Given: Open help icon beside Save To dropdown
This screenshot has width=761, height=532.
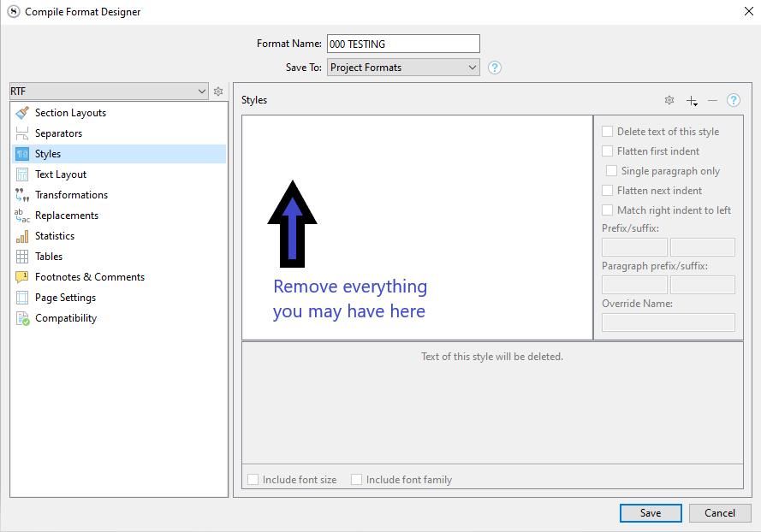Looking at the screenshot, I should click(494, 68).
